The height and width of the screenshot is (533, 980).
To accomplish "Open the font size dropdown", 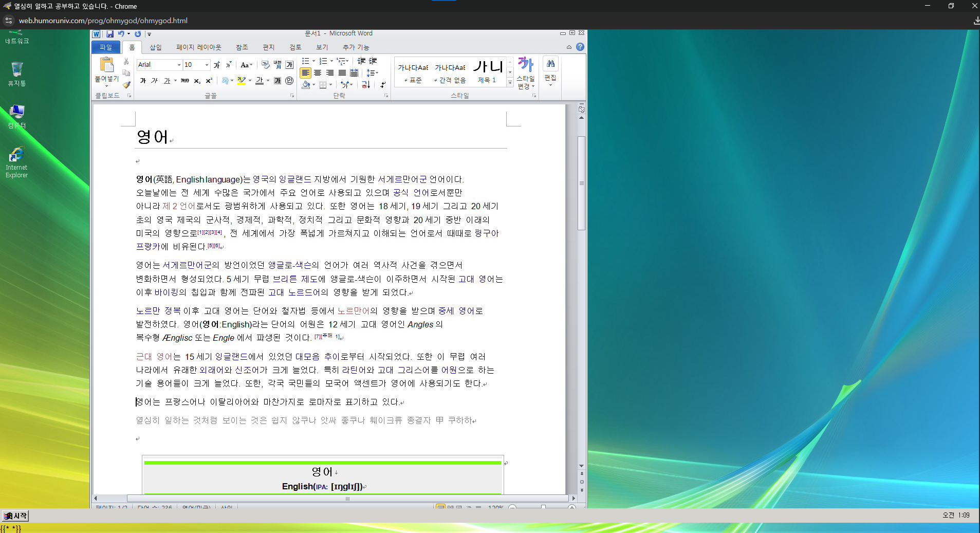I will tap(207, 65).
